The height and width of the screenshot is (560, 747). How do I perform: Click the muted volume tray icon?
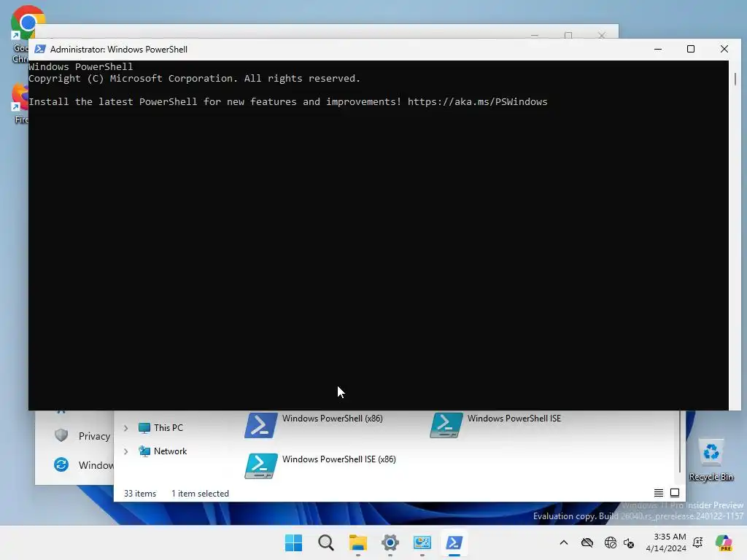tap(629, 542)
